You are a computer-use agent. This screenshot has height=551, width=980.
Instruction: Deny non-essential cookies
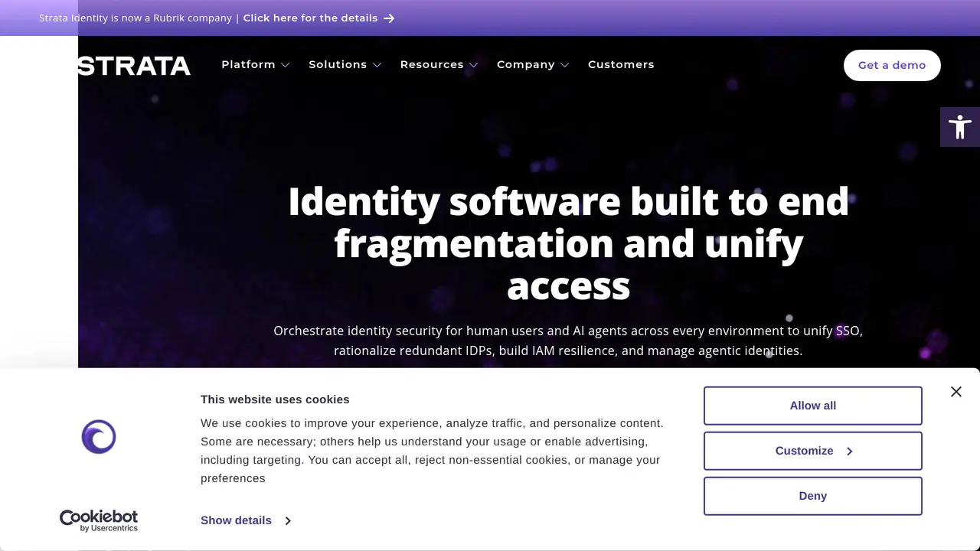pyautogui.click(x=813, y=496)
